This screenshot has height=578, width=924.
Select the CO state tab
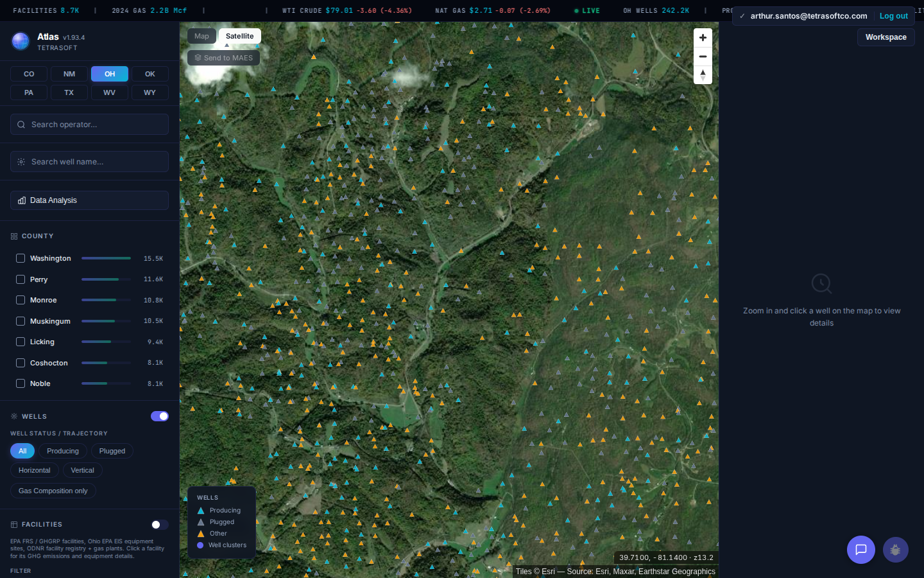tap(29, 74)
